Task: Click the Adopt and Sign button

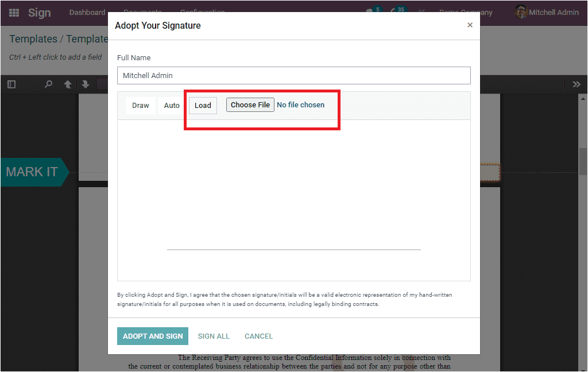Action: (153, 336)
